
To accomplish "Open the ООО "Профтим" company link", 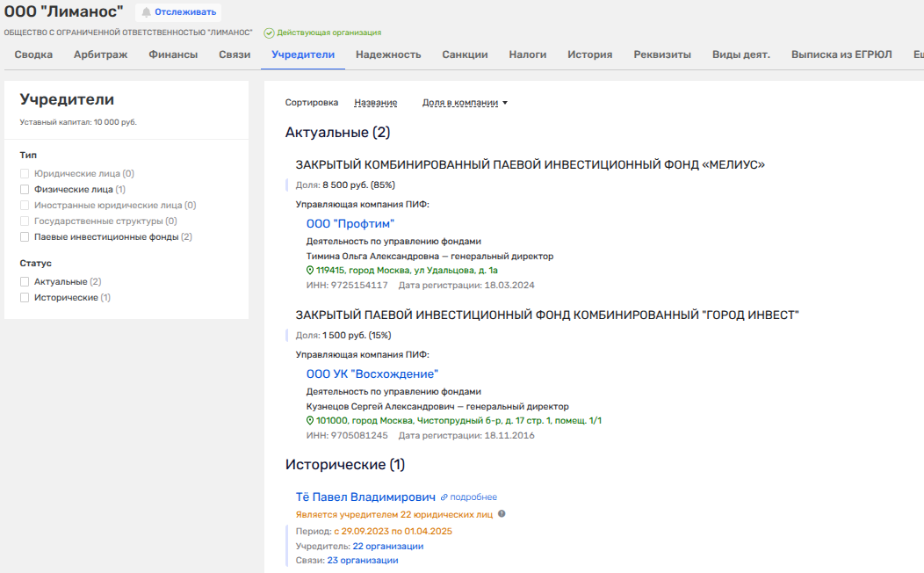I will click(350, 224).
